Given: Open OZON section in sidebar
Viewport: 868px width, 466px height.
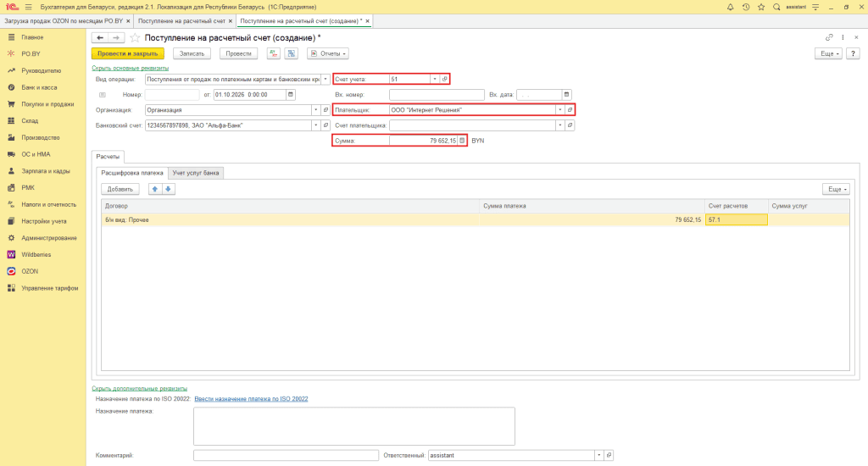Looking at the screenshot, I should click(30, 272).
